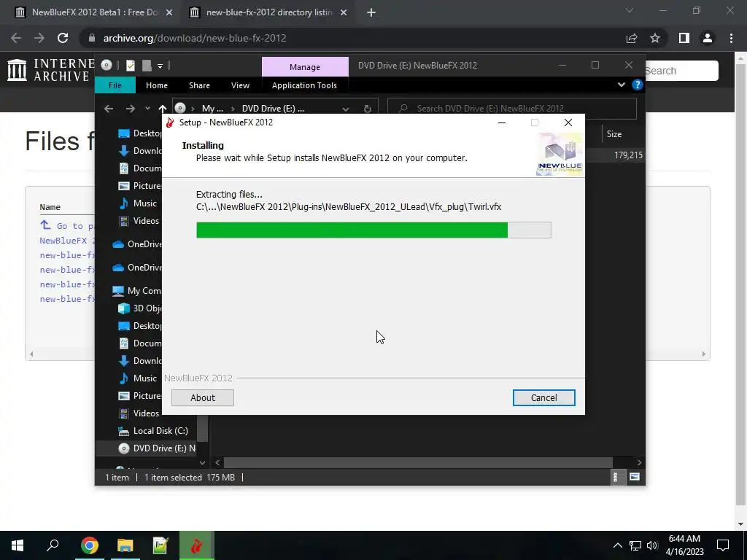Screen dimensions: 747x560
Task: Click the Properties quick access icon
Action: tap(131, 65)
